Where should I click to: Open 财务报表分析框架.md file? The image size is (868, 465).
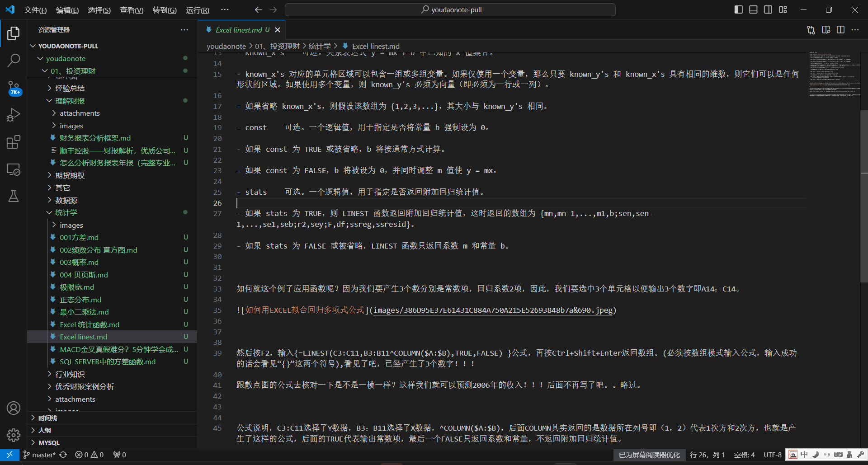pos(112,138)
